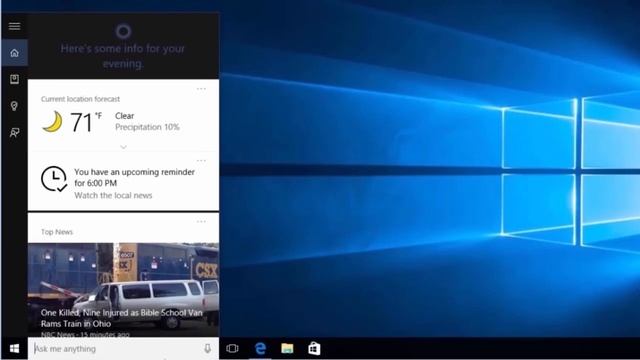
Task: Open the Feedback icon in the sidebar
Action: click(x=14, y=133)
